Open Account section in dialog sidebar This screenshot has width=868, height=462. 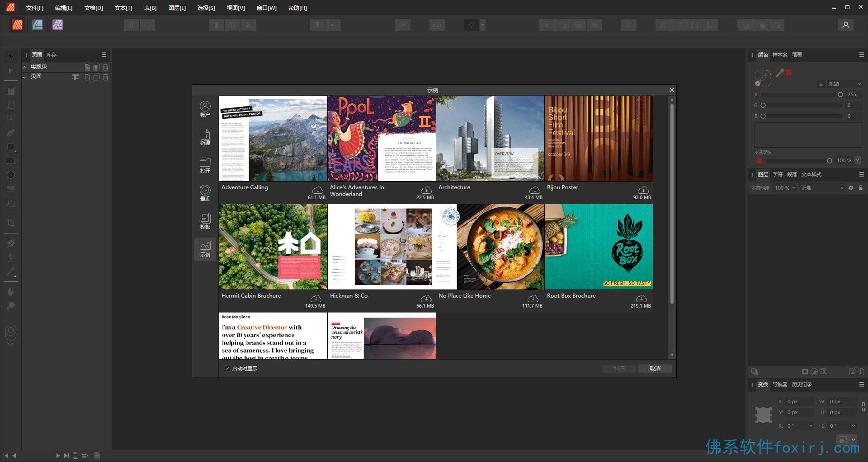click(205, 109)
